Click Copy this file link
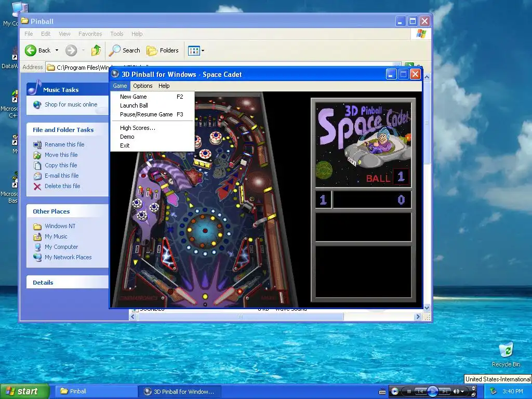 click(61, 165)
